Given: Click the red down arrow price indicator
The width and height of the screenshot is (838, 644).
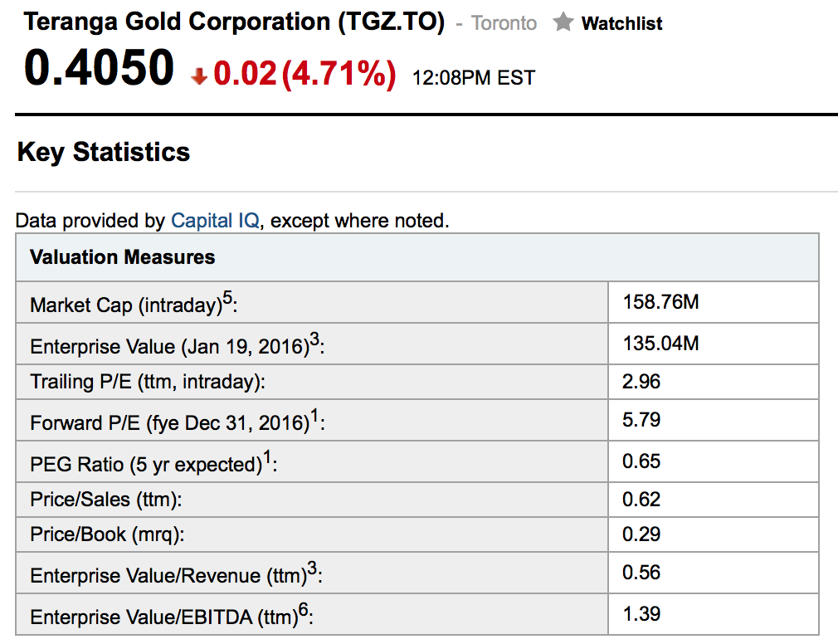Looking at the screenshot, I should point(198,76).
